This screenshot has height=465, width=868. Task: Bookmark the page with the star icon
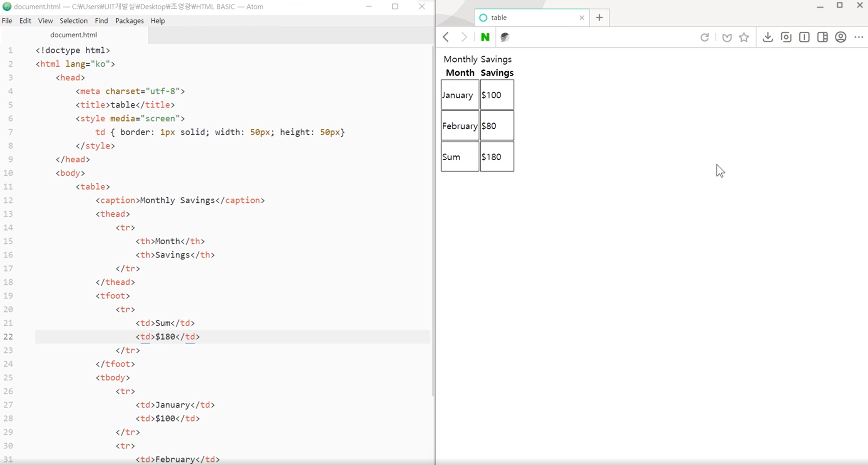coord(744,37)
